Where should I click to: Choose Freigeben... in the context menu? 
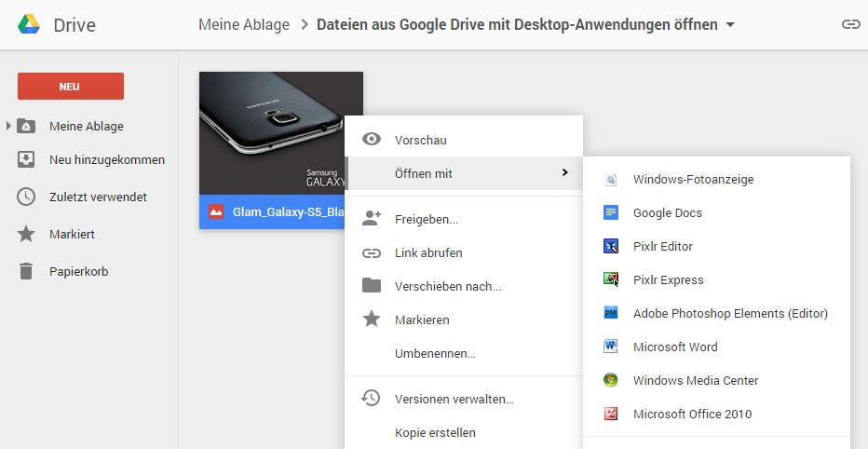tap(426, 220)
